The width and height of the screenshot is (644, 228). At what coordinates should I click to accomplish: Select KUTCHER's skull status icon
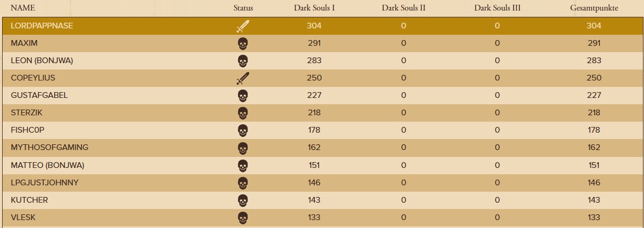click(242, 200)
